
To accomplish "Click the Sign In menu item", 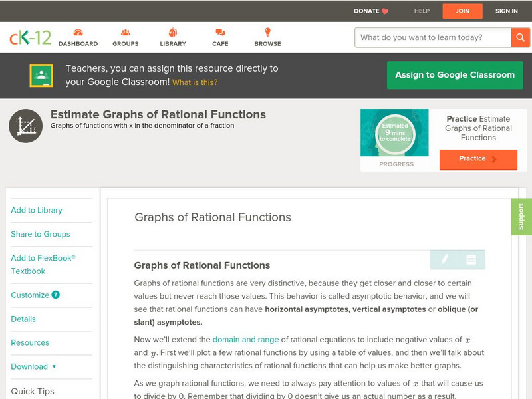I will point(506,11).
